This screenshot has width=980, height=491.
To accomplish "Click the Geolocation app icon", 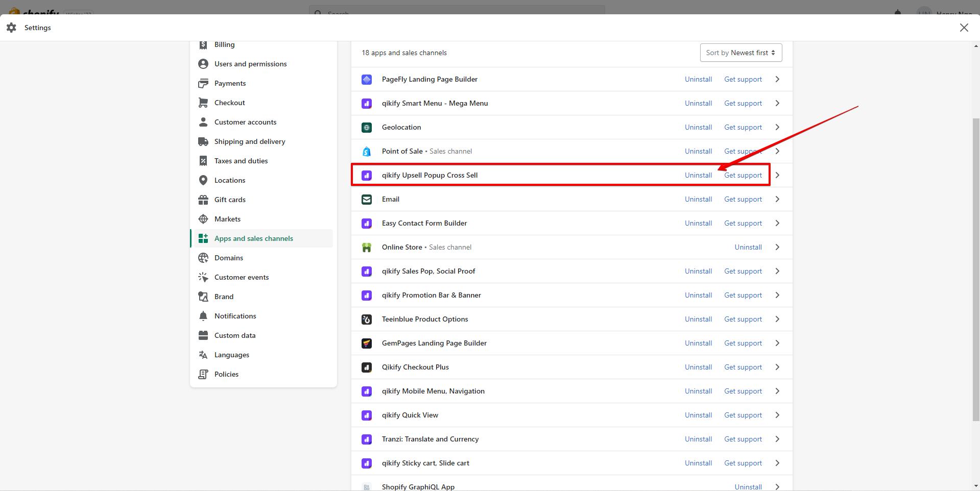I will coord(367,128).
